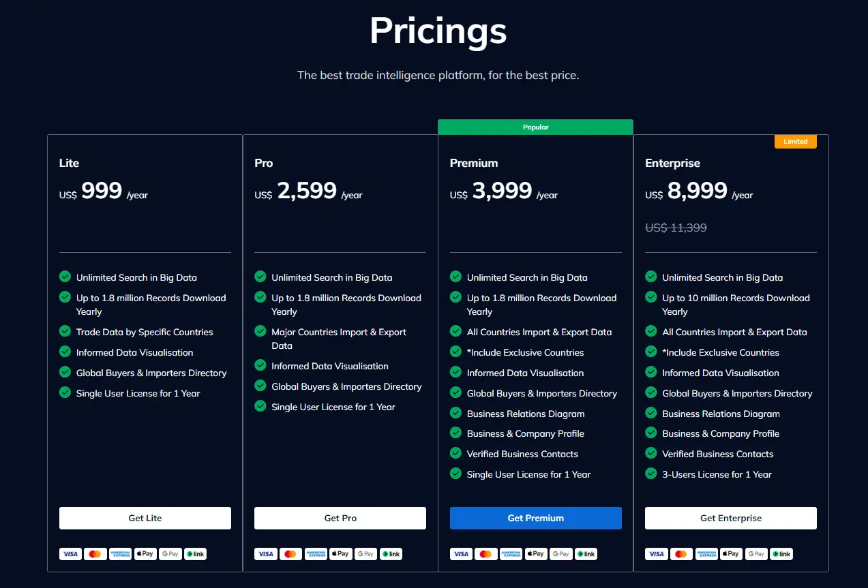Click the 'best trade intelligence platform' subtitle
The image size is (868, 588).
(438, 75)
